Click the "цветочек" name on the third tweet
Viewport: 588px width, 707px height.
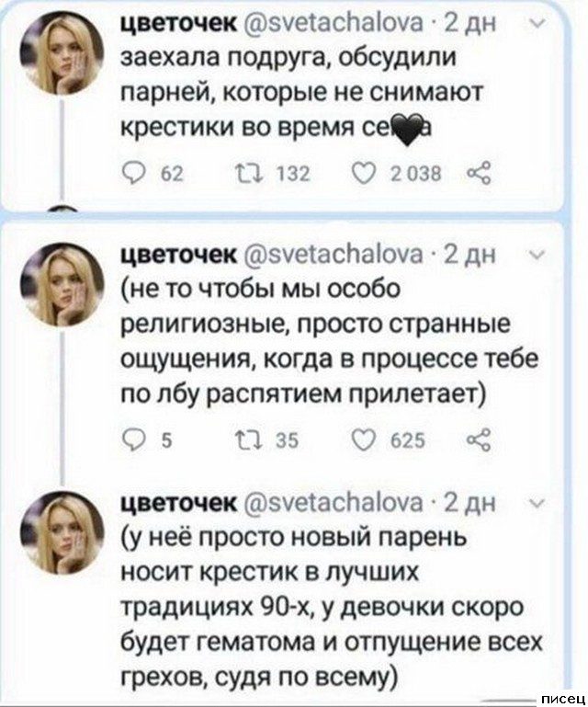(x=178, y=505)
